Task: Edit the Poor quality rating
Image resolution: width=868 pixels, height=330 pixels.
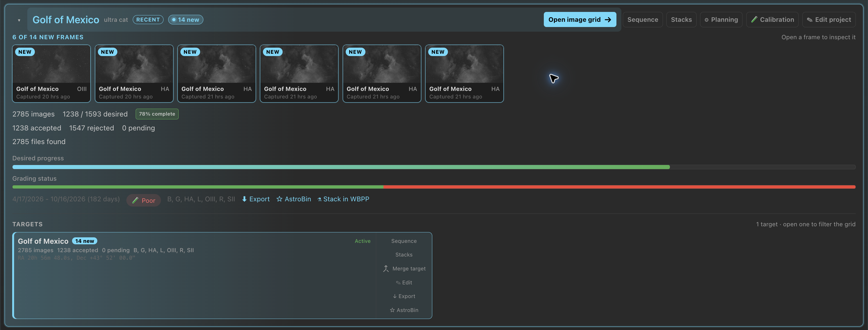Action: 144,200
